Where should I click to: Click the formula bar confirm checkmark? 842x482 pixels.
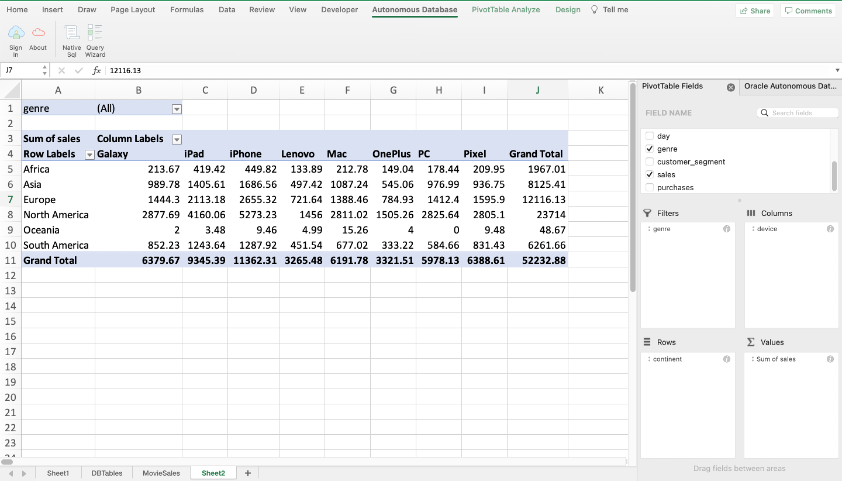click(79, 70)
